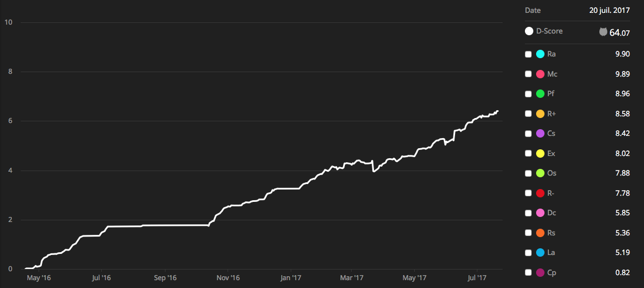Click the Os value 7.88
Screen dimensions: 644x288
click(623, 173)
